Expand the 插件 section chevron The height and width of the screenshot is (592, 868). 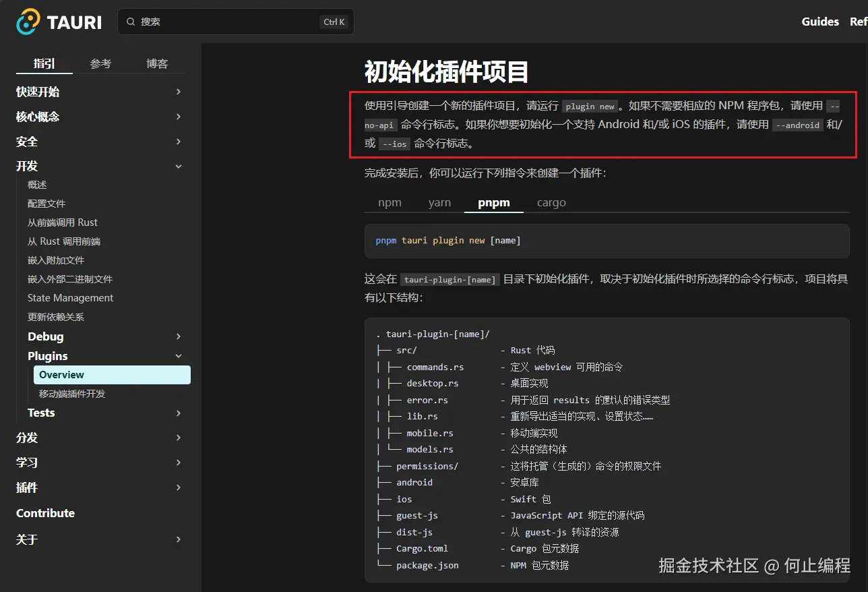tap(179, 487)
